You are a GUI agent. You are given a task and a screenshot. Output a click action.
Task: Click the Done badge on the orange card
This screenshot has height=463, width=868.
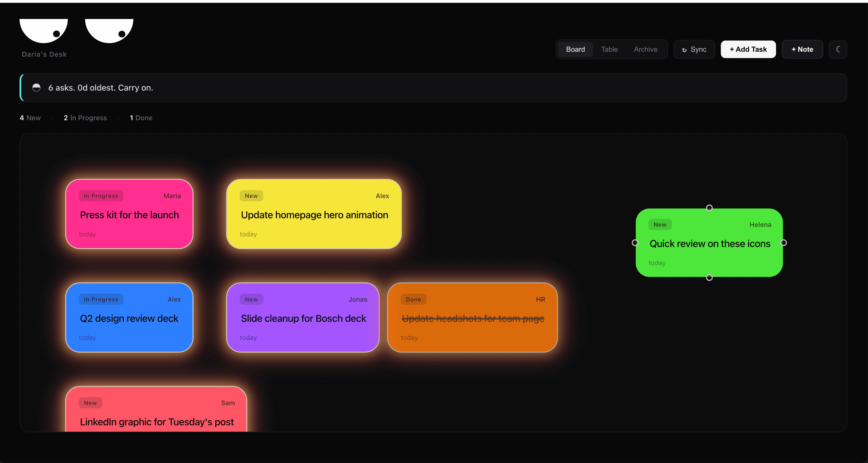pos(413,299)
